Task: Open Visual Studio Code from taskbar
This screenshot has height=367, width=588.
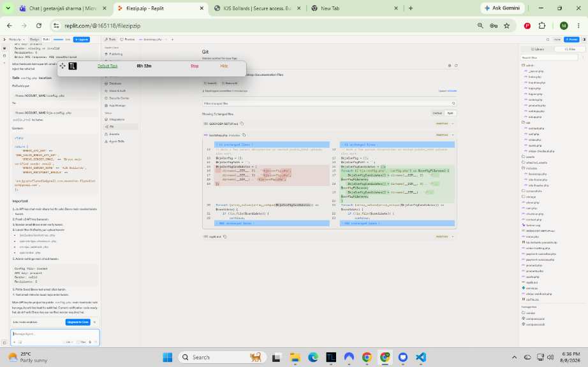Action: coord(421,357)
